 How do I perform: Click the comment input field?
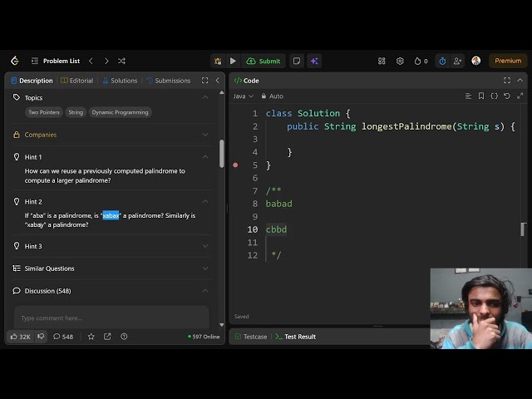[x=111, y=318]
